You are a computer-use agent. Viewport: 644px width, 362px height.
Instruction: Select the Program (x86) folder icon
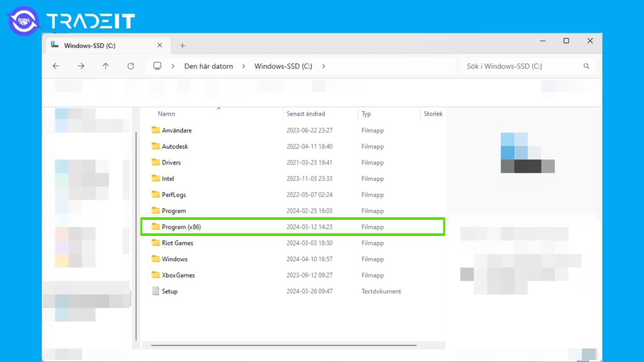tap(156, 227)
